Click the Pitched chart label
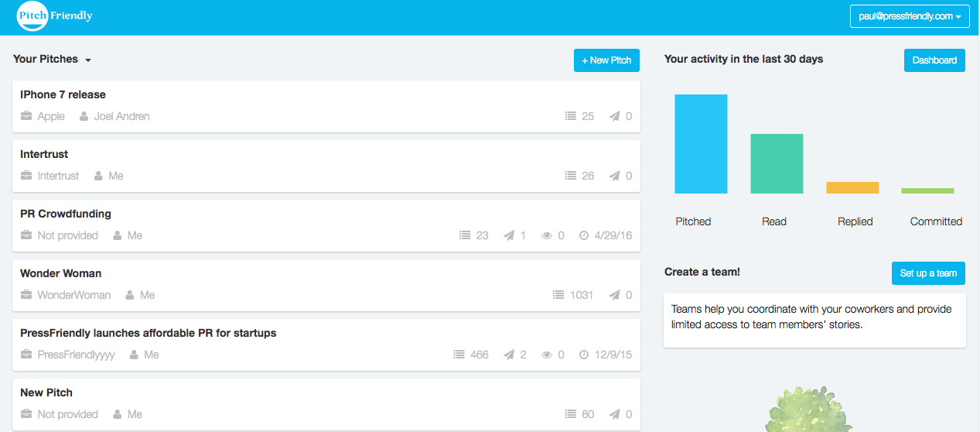The width and height of the screenshot is (980, 432). pyautogui.click(x=693, y=221)
